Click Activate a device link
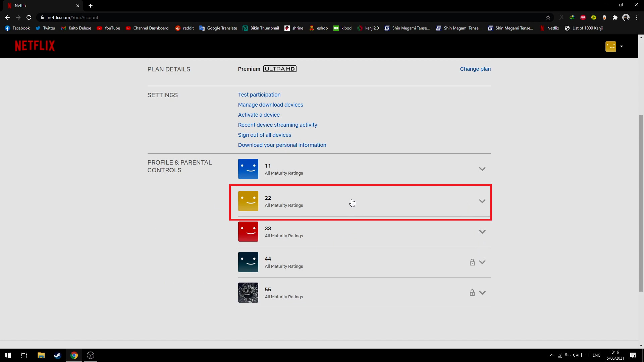The height and width of the screenshot is (362, 644). 259,115
